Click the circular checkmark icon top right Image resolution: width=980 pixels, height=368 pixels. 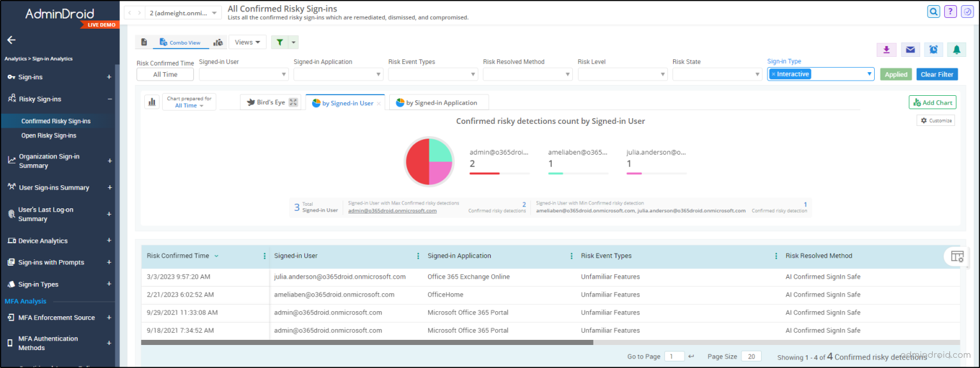pos(967,11)
